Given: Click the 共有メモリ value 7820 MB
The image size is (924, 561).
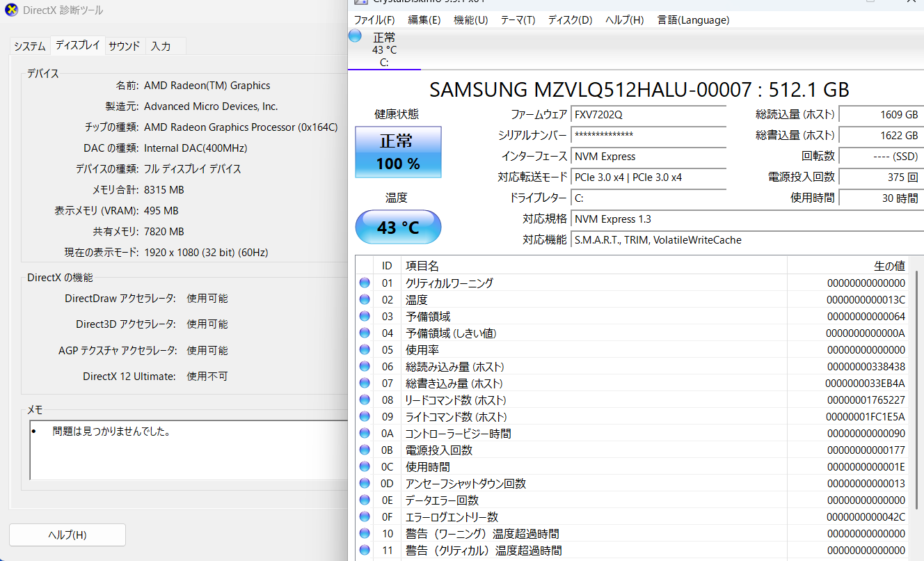Looking at the screenshot, I should coord(164,232).
